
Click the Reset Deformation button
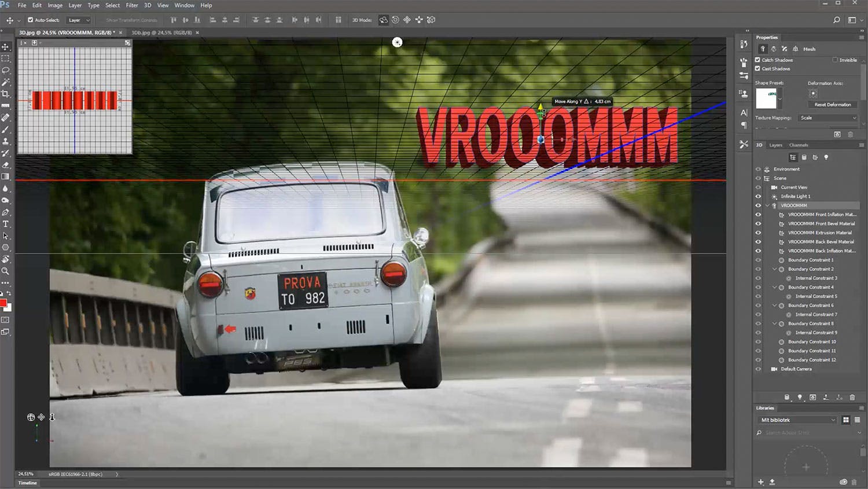pyautogui.click(x=832, y=105)
